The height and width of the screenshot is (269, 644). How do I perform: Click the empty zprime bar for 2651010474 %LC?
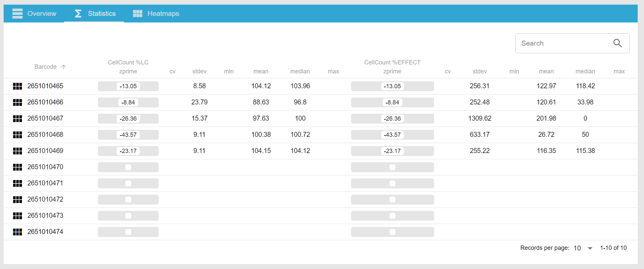tap(128, 232)
